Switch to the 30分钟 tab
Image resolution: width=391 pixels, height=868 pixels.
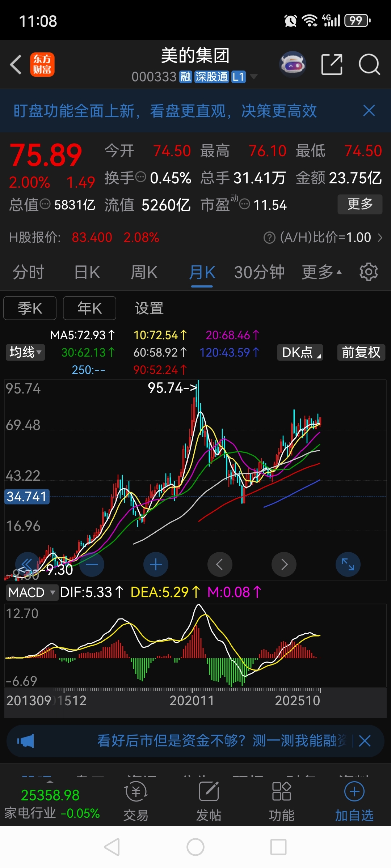click(259, 272)
